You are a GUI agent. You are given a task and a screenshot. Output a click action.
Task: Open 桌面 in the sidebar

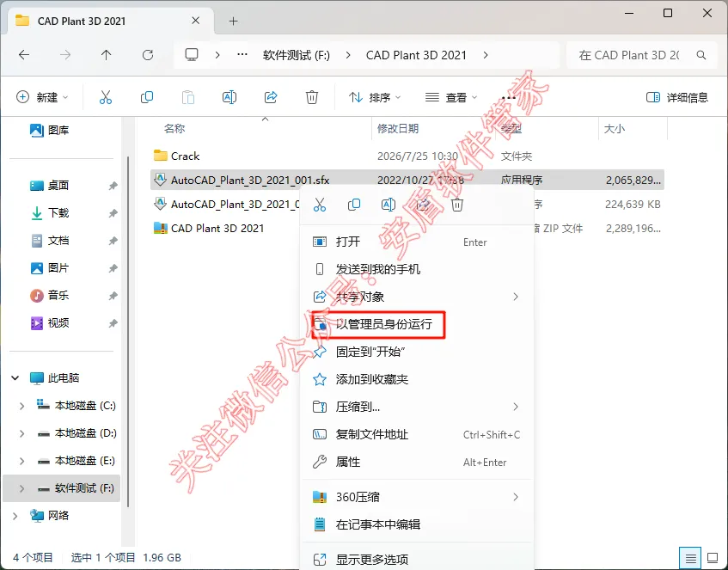click(x=50, y=186)
